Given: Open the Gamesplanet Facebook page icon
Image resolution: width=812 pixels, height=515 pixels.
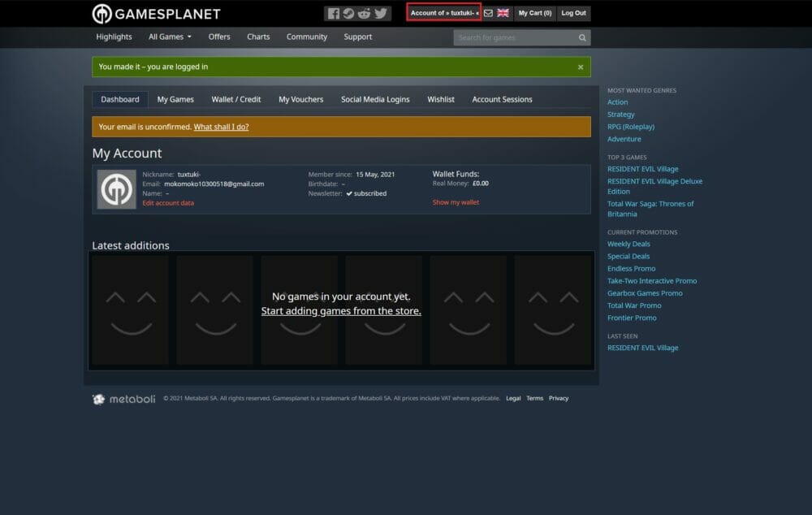Looking at the screenshot, I should (x=333, y=13).
